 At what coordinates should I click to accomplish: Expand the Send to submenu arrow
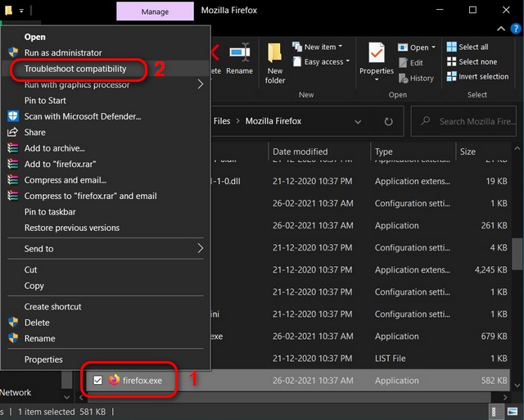pos(200,248)
